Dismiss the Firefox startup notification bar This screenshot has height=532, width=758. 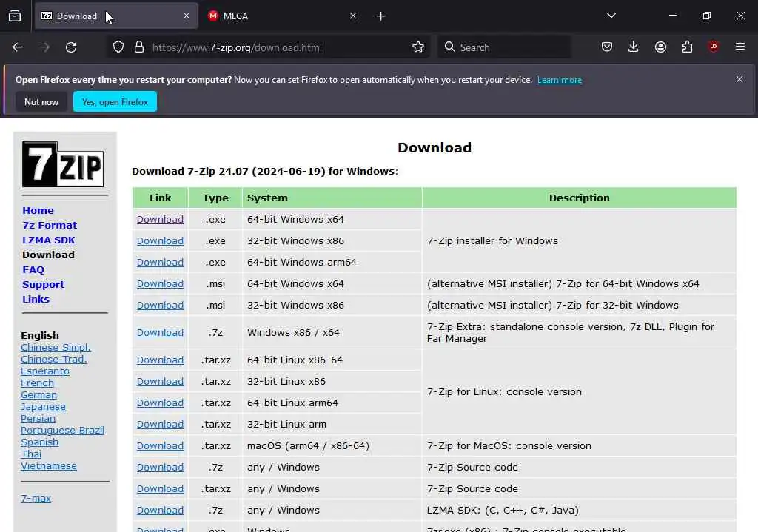[739, 79]
